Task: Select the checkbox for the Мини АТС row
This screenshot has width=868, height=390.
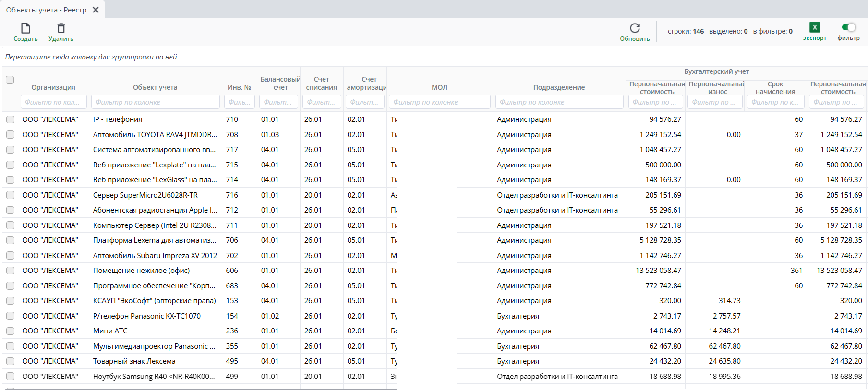Action: (x=10, y=331)
